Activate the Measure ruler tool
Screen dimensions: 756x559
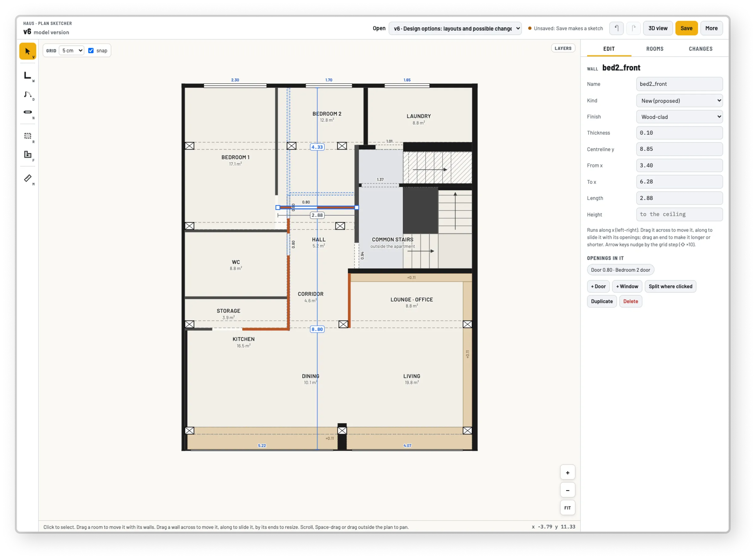tap(28, 179)
